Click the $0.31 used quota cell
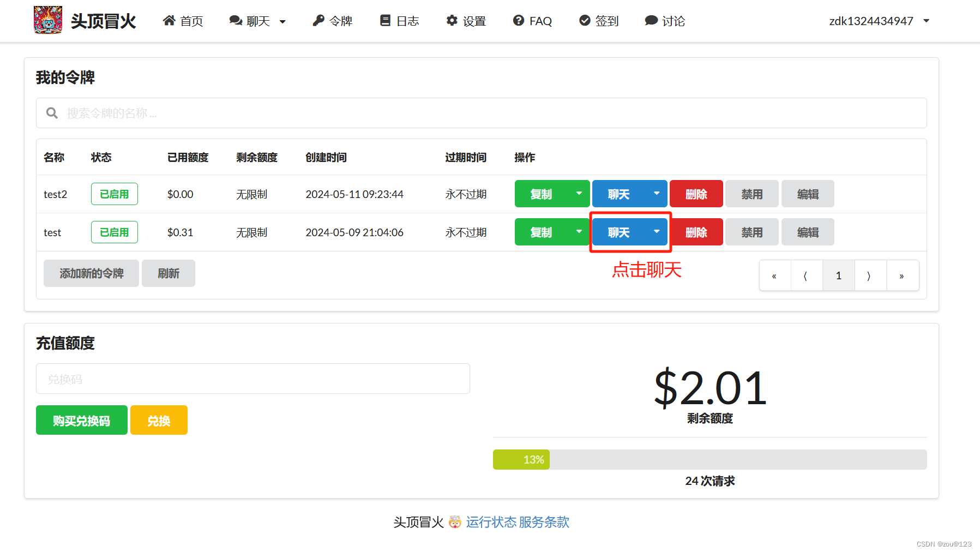Image resolution: width=980 pixels, height=552 pixels. pos(180,232)
